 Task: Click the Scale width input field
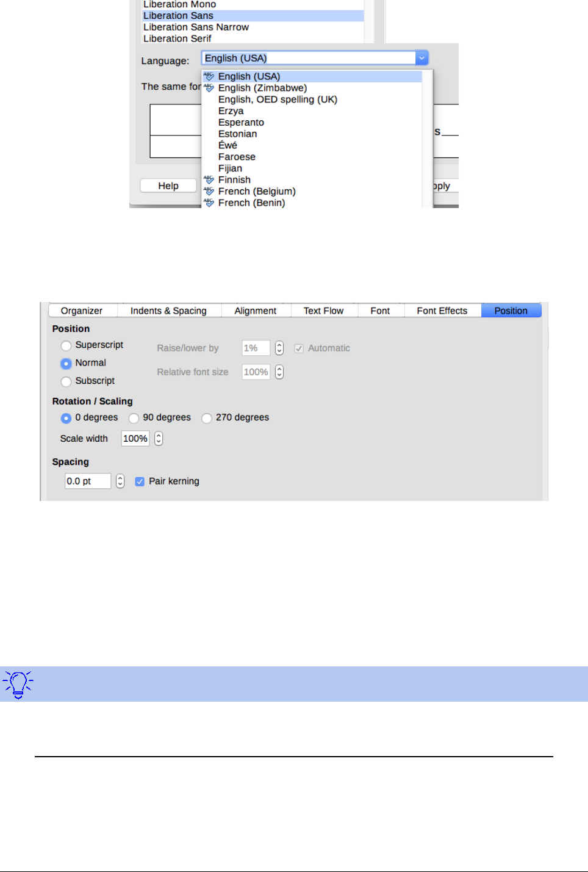click(135, 438)
